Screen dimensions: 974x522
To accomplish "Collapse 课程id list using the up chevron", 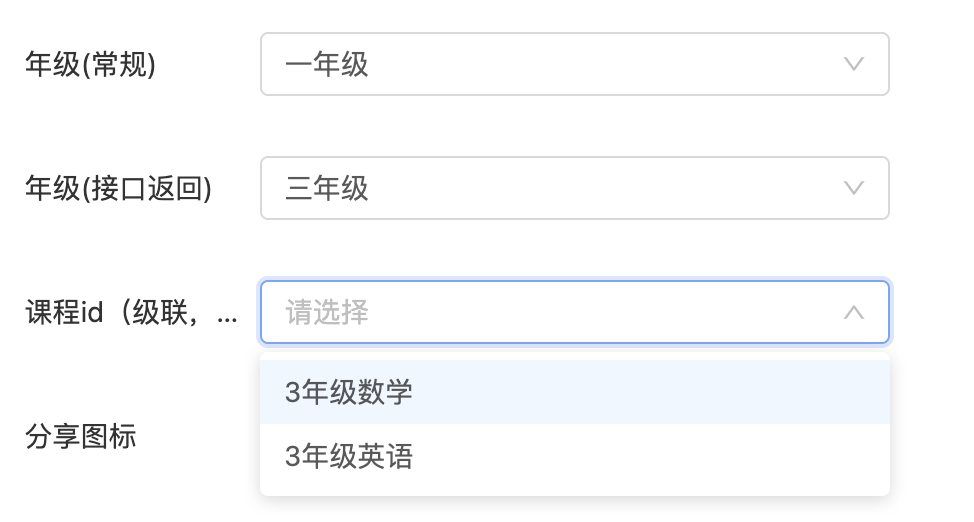I will 853,312.
